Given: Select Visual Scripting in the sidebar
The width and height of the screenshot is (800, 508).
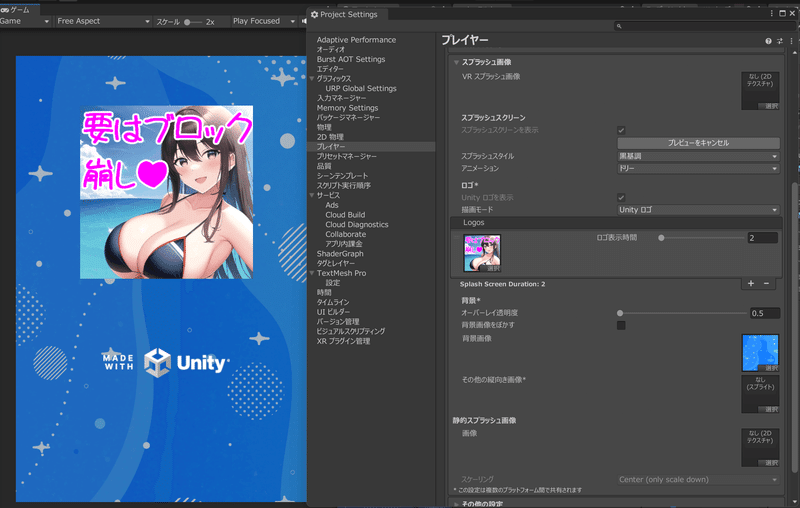Looking at the screenshot, I should [351, 331].
